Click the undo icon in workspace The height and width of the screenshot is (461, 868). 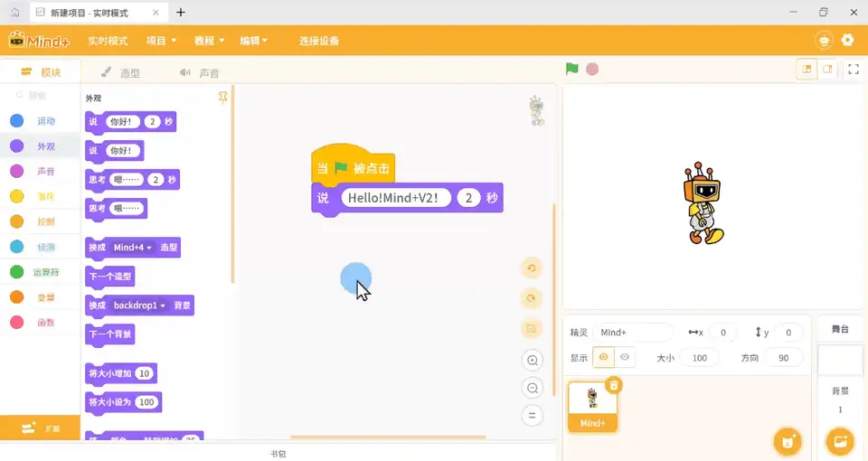(532, 268)
